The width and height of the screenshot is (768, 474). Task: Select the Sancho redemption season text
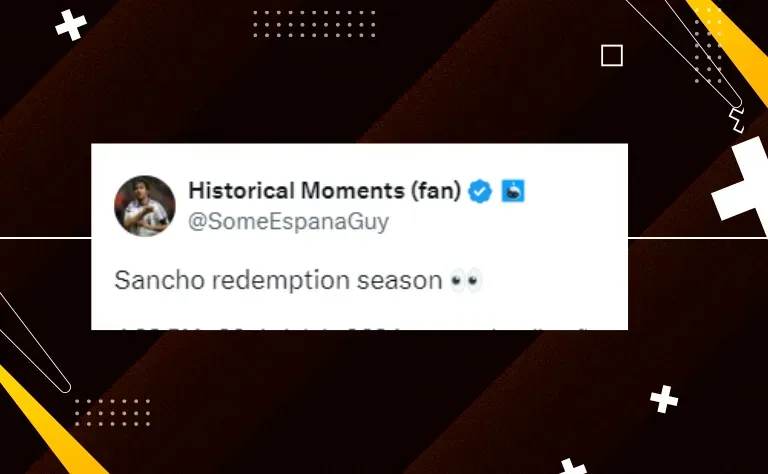pos(278,281)
